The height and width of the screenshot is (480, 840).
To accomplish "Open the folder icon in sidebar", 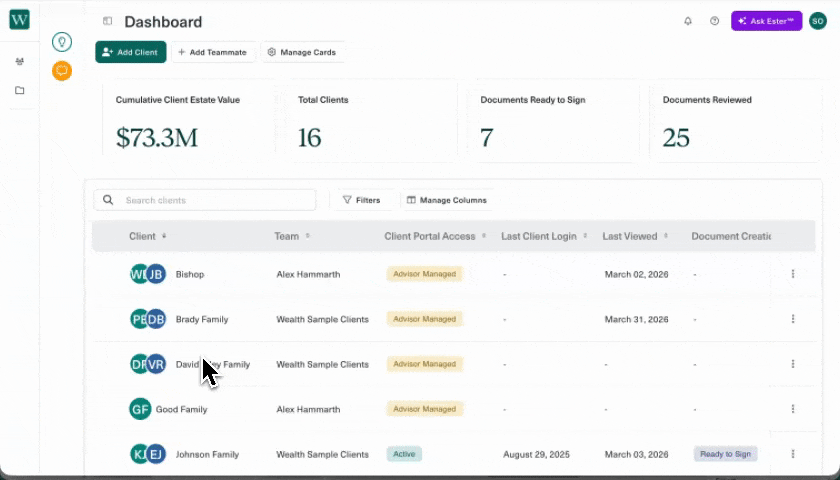I will pos(19,91).
